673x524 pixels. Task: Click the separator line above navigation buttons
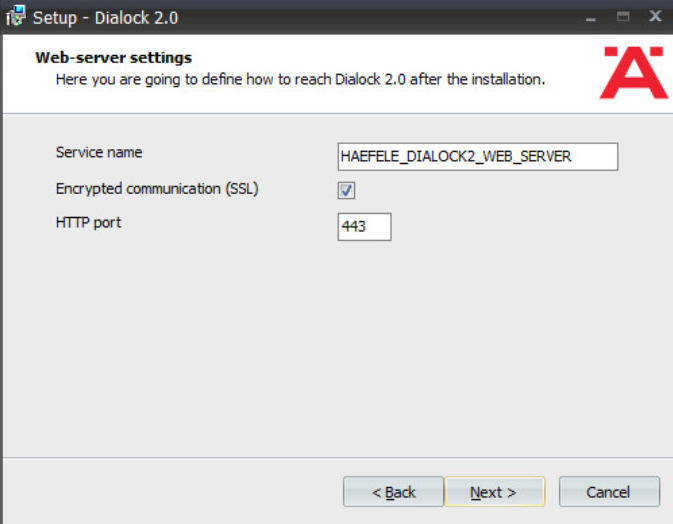coord(338,458)
